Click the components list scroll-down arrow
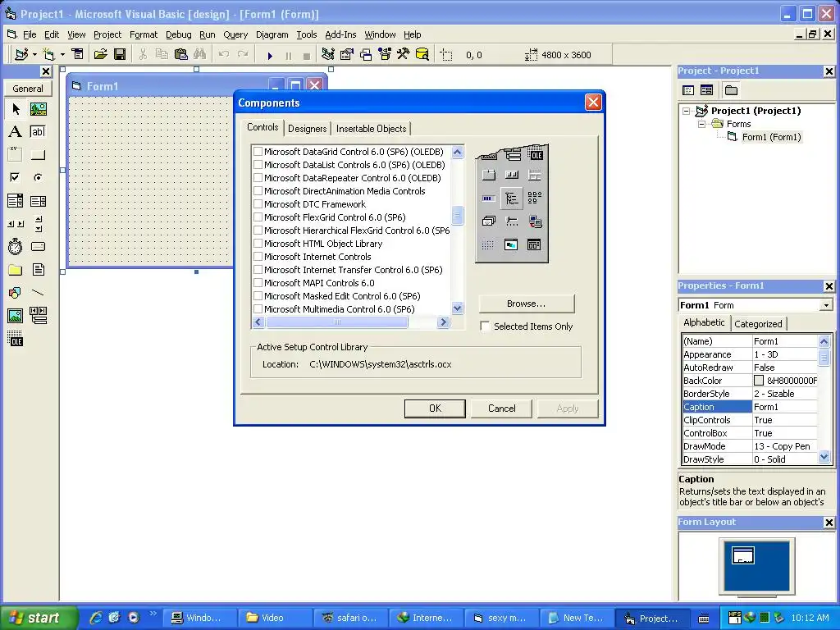Image resolution: width=840 pixels, height=630 pixels. pyautogui.click(x=457, y=308)
